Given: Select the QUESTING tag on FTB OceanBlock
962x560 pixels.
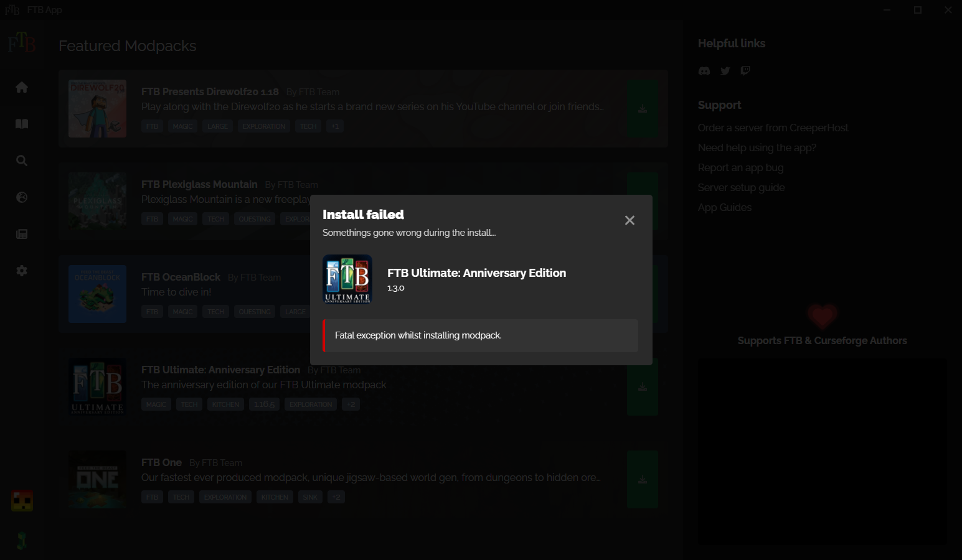Looking at the screenshot, I should 254,311.
